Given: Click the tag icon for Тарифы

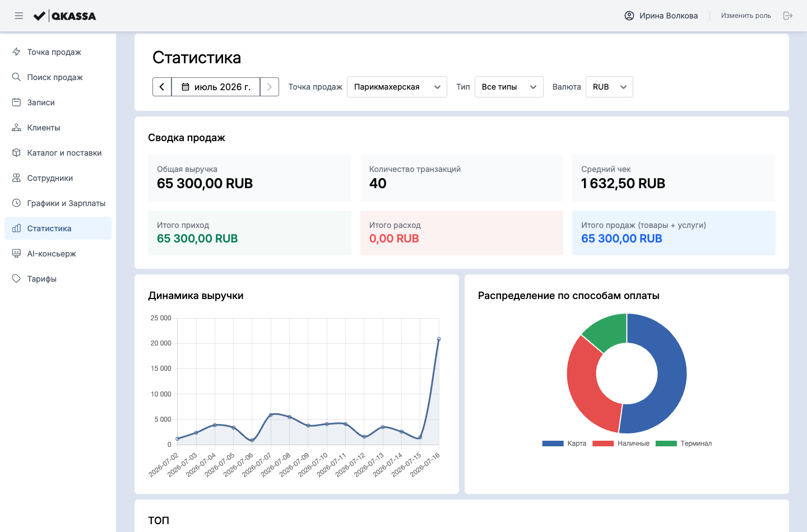Looking at the screenshot, I should (x=16, y=279).
